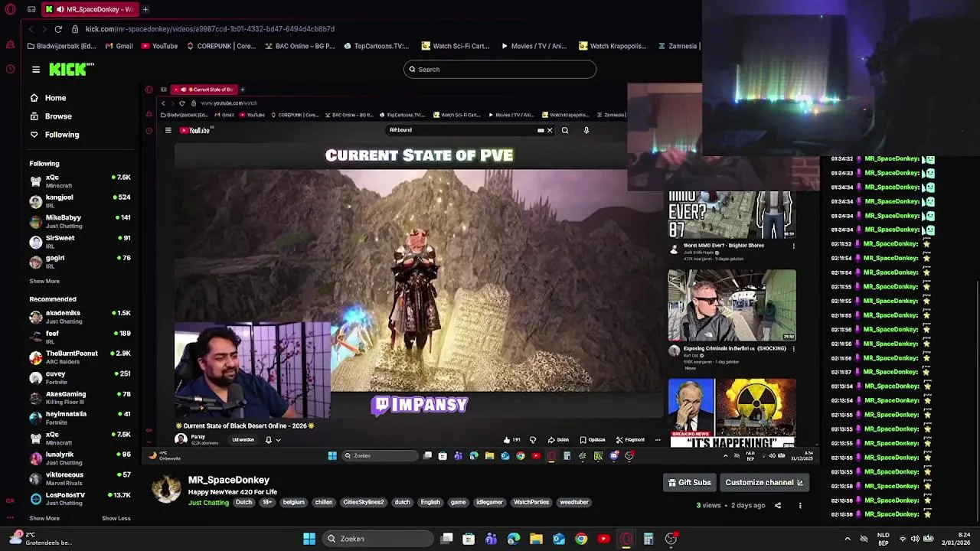980x551 pixels.
Task: Click the like thumbs-up in the video
Action: point(507,440)
